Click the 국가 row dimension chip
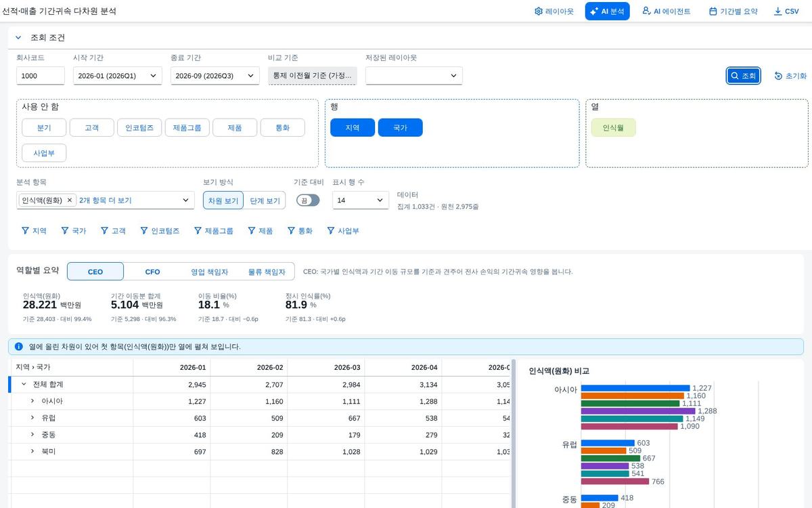This screenshot has height=508, width=812. click(x=401, y=127)
